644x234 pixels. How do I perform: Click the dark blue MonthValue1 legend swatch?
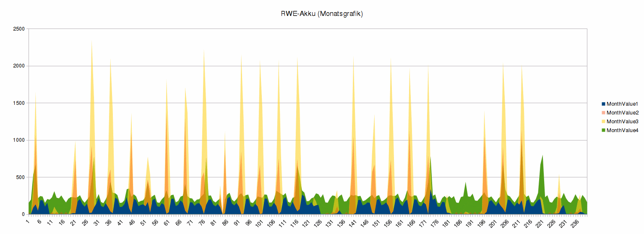(x=603, y=104)
